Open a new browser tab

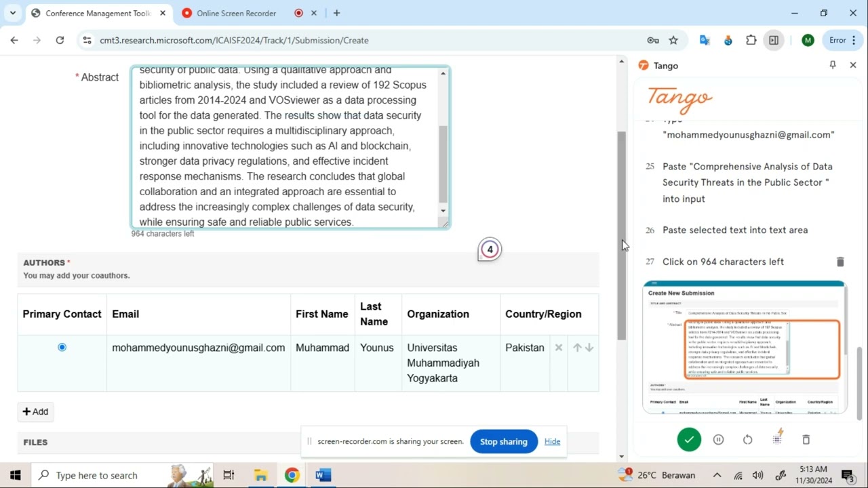336,13
